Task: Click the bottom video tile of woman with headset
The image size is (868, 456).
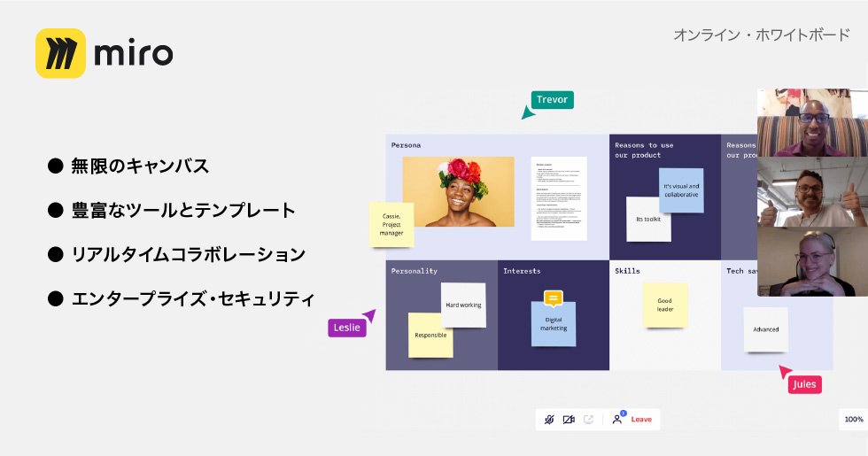Action: [813, 262]
